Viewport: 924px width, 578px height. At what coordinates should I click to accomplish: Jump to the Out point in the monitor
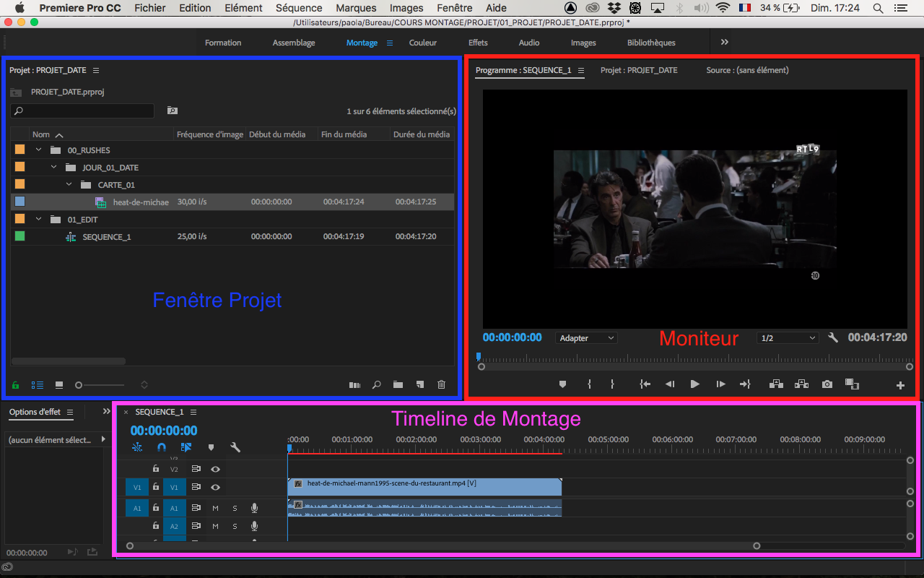point(746,384)
